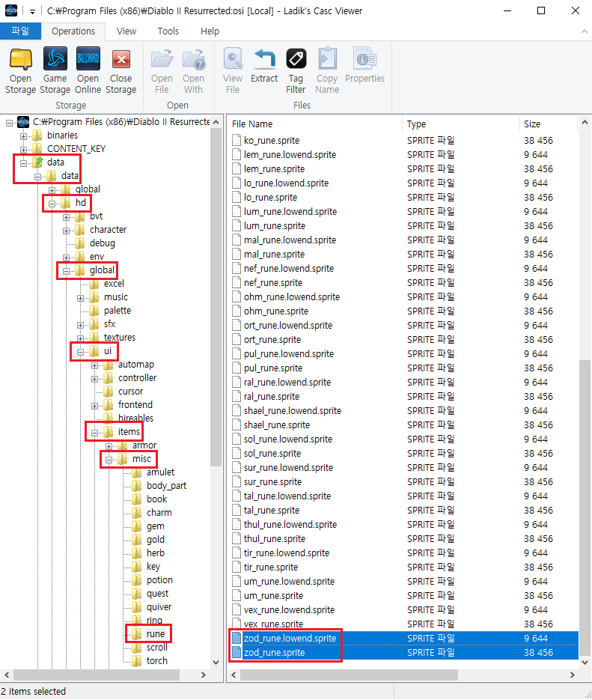Select file zod_rune.lowend.sprite
Image resolution: width=592 pixels, height=700 pixels.
(290, 639)
